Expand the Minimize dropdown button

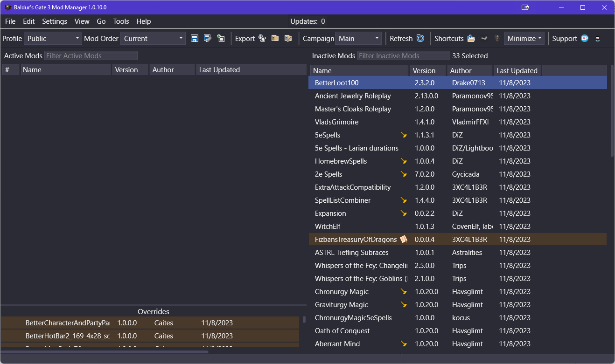[524, 39]
